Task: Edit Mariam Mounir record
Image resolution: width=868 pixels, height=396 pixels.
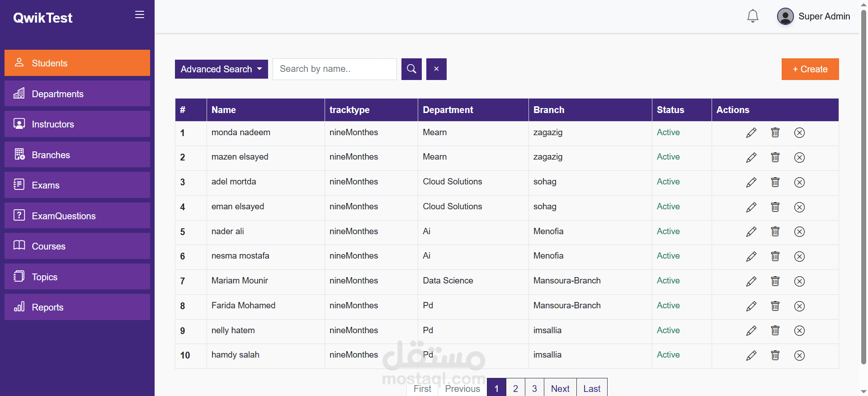Action: click(x=751, y=281)
